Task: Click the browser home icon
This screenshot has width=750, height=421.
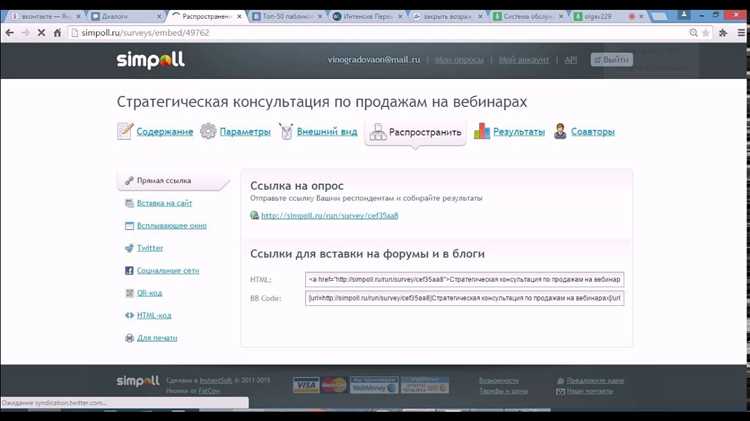Action: pyautogui.click(x=57, y=33)
